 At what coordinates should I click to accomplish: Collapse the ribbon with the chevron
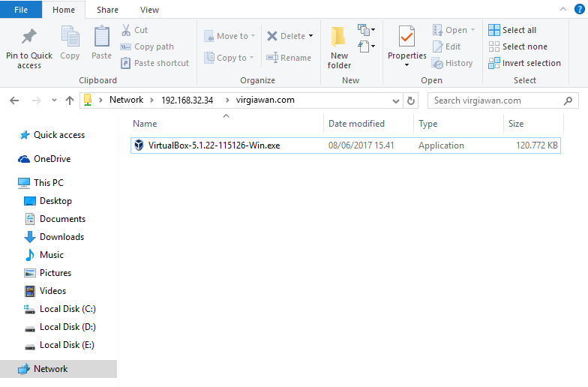(563, 9)
